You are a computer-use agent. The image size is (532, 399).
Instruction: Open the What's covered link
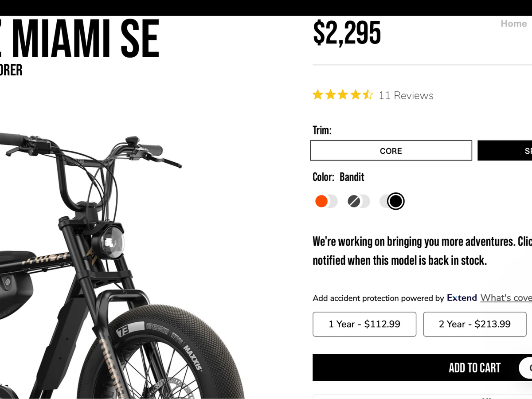(506, 298)
